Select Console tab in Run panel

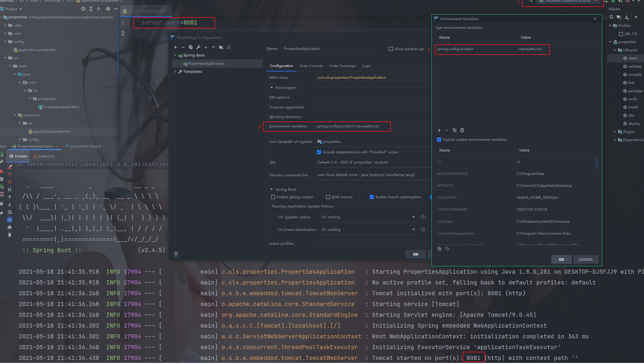pos(18,156)
